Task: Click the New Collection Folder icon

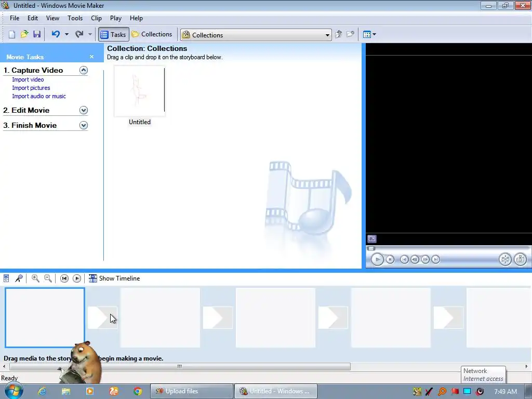Action: (x=351, y=34)
